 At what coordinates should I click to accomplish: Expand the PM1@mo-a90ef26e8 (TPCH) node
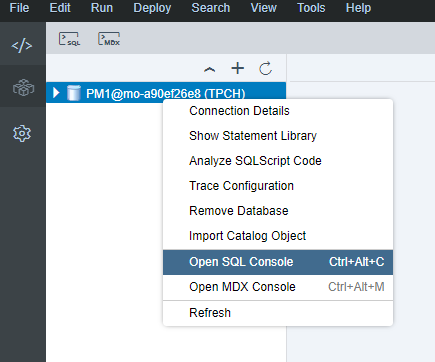pos(56,93)
